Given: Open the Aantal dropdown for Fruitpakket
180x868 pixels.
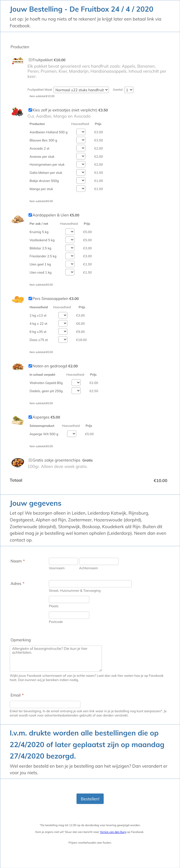Looking at the screenshot, I should [128, 90].
